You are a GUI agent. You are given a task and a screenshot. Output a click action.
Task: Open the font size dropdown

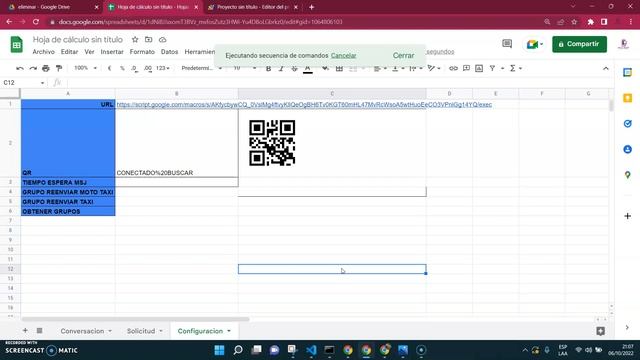[244, 68]
